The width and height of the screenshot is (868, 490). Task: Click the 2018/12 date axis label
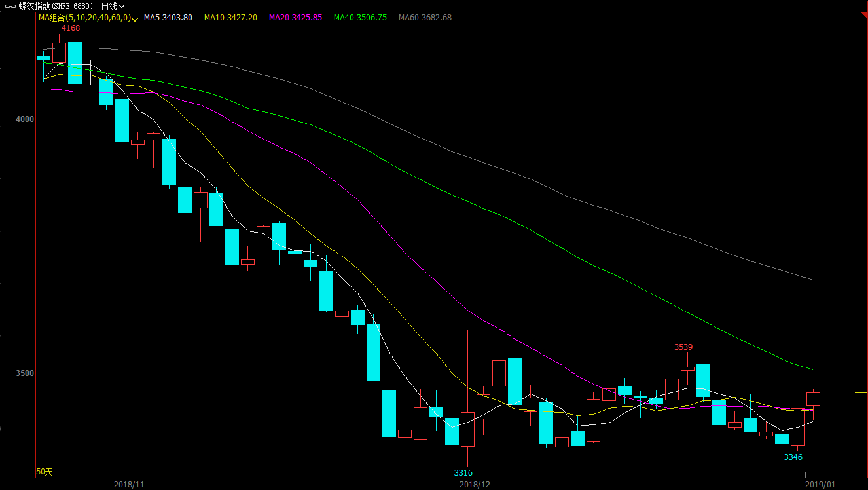point(475,485)
